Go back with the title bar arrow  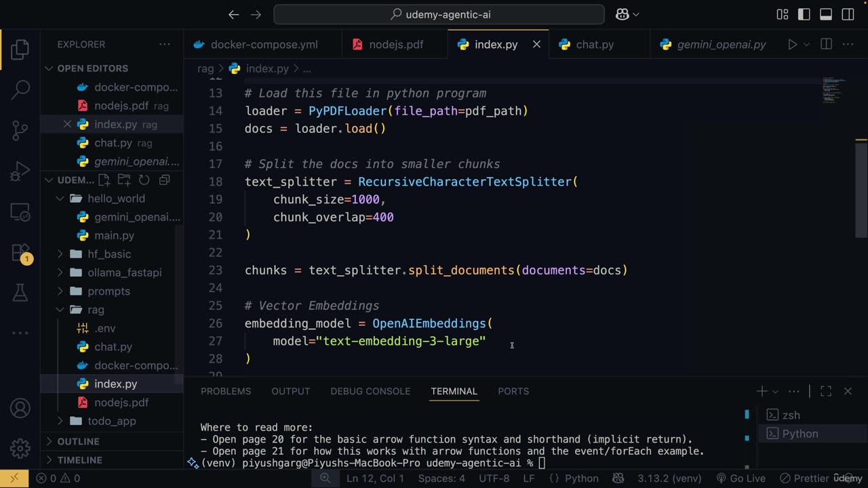tap(234, 14)
